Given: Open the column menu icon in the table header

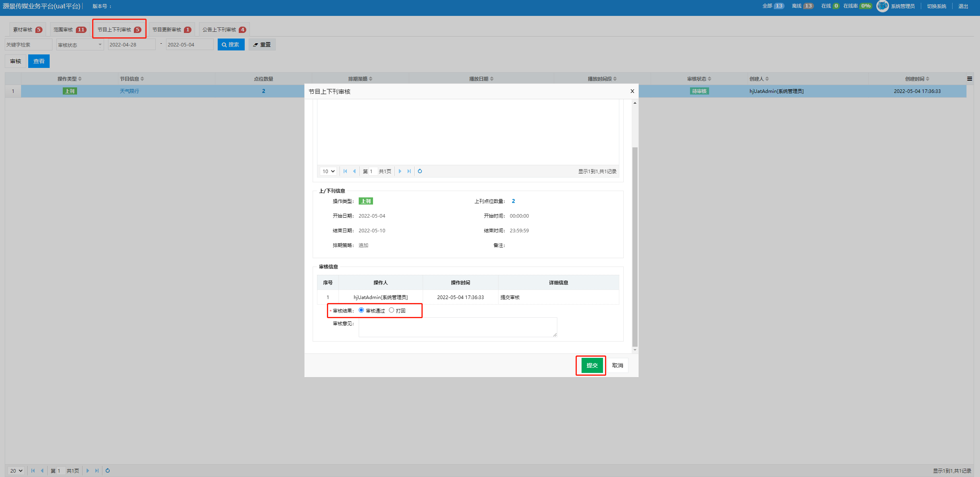Looking at the screenshot, I should 970,79.
